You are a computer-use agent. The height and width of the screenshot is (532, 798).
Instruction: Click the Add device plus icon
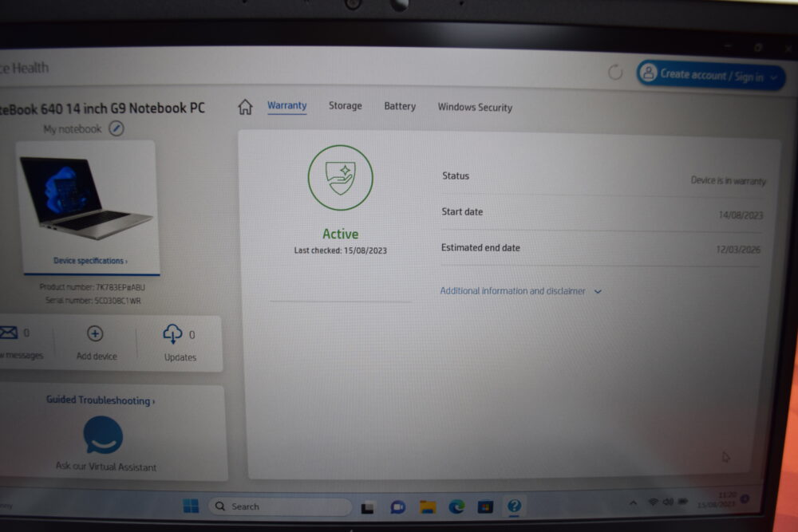[x=95, y=333]
